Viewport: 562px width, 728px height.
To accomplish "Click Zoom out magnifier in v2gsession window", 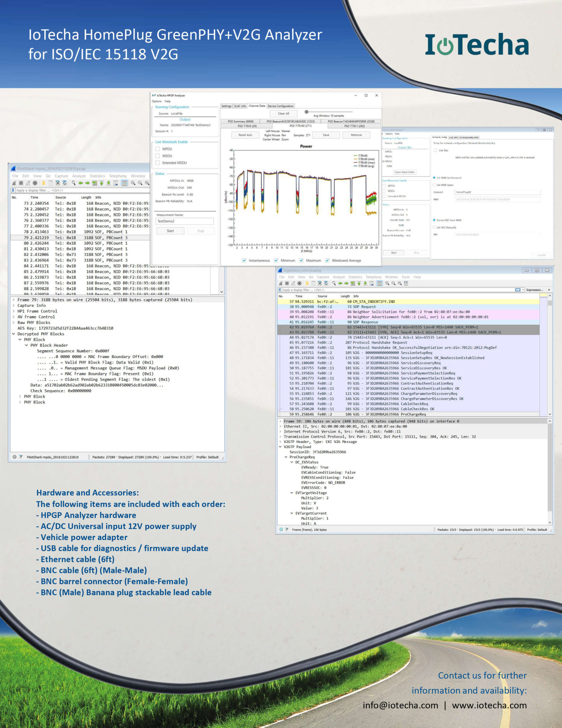I will [x=394, y=283].
